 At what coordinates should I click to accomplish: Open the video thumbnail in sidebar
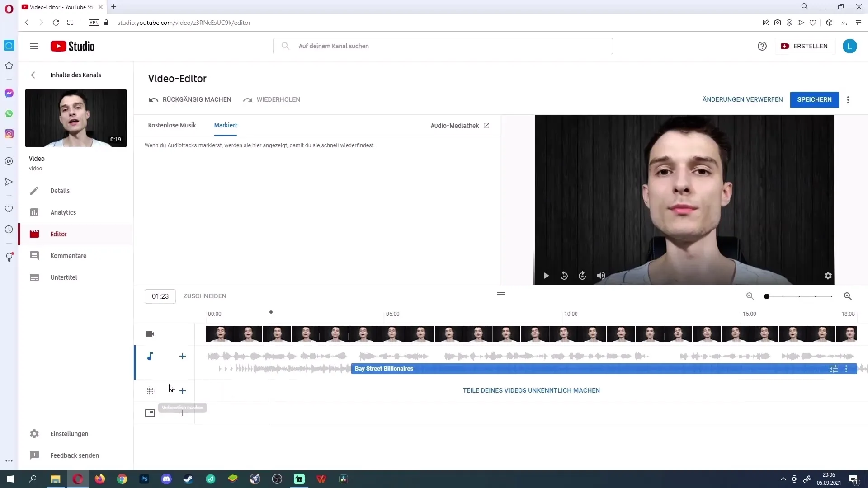click(76, 118)
